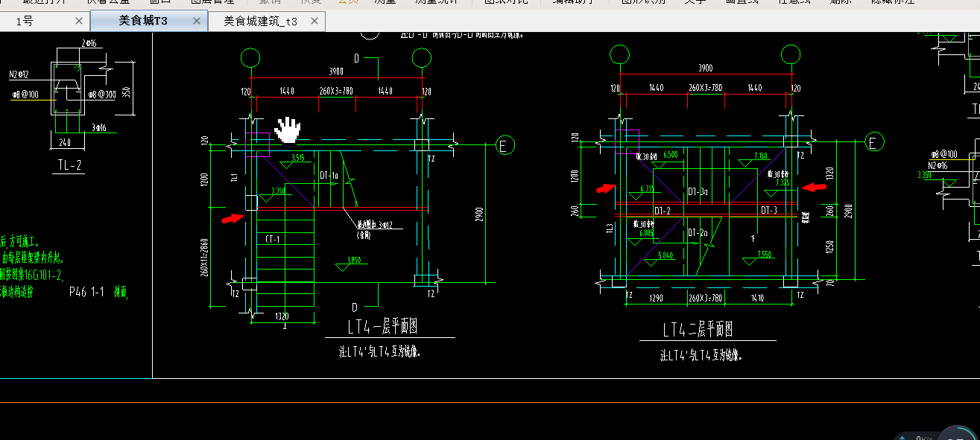The width and height of the screenshot is (980, 440).
Task: Click the 6.005 elevation mark
Action: 646,233
